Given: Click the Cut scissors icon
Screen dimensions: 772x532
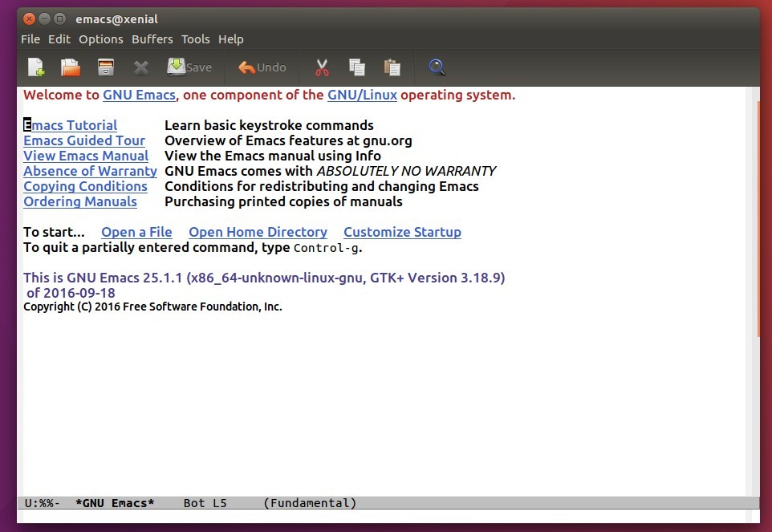Looking at the screenshot, I should click(x=322, y=67).
